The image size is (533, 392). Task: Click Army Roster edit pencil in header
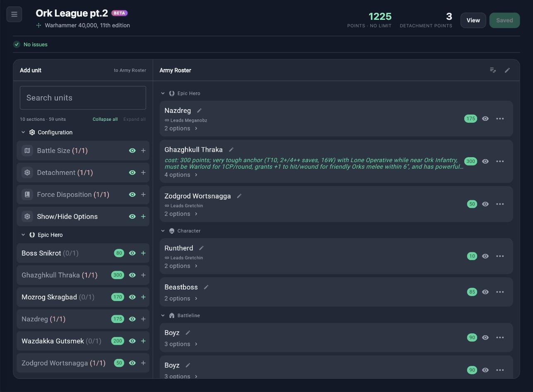point(507,70)
